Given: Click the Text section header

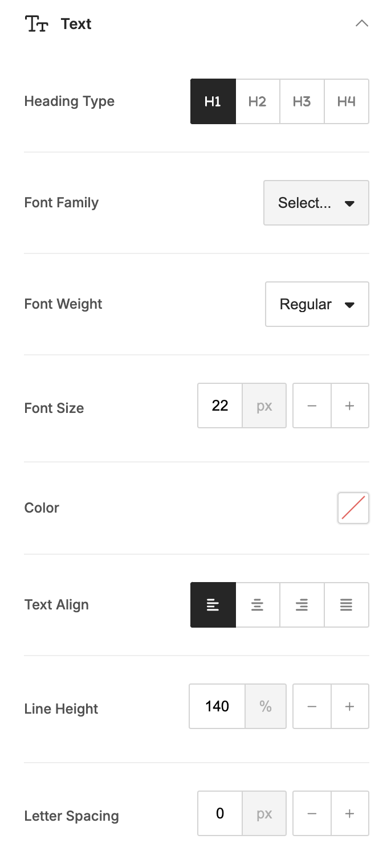Looking at the screenshot, I should [76, 24].
